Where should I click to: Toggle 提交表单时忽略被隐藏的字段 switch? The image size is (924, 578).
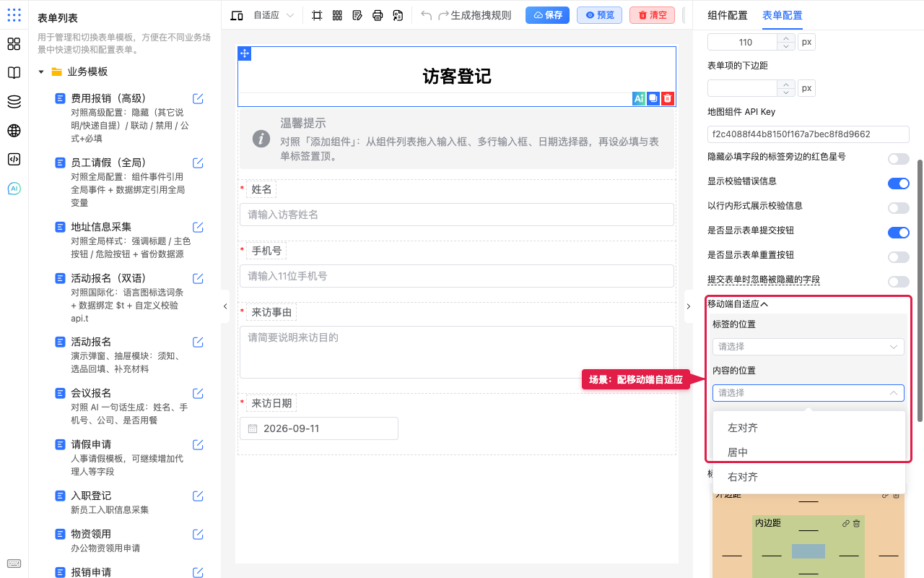[899, 282]
